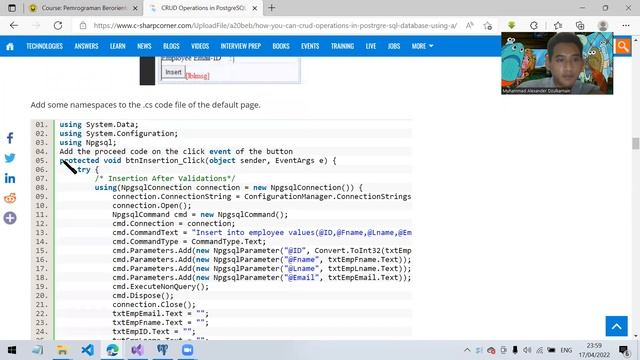This screenshot has height=360, width=640.
Task: Open Read aloud icon in address bar
Action: (470, 26)
